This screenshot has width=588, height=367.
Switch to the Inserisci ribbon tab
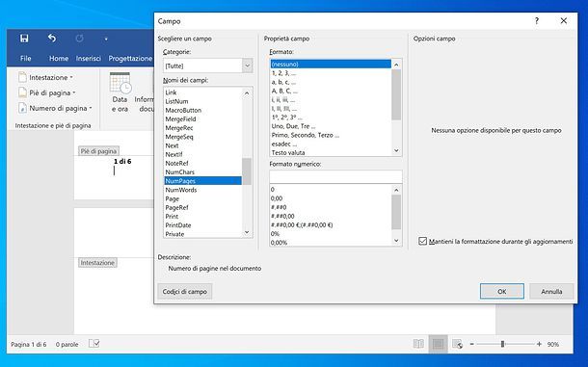pyautogui.click(x=88, y=59)
